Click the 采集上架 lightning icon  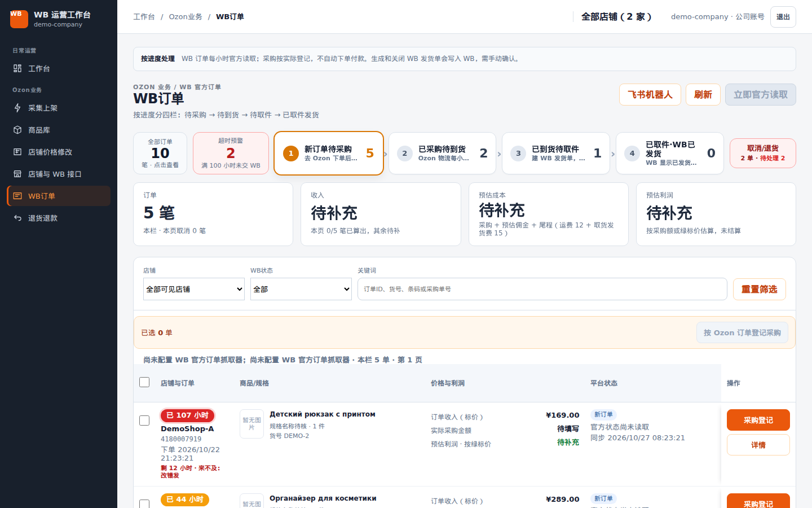tap(17, 108)
